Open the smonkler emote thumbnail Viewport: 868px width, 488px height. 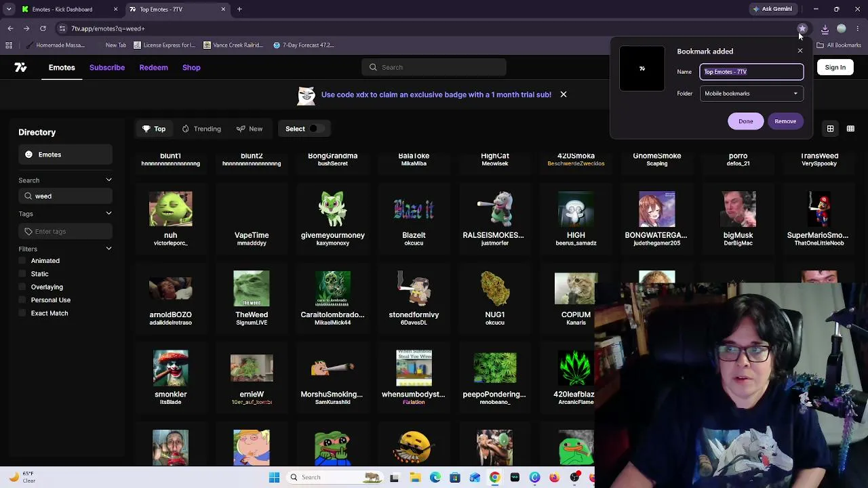[170, 369]
